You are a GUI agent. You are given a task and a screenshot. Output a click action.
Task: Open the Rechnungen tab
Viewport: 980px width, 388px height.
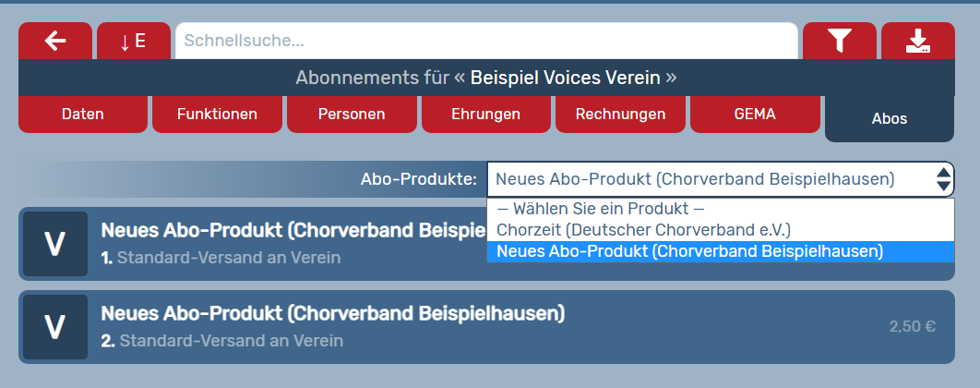click(620, 115)
